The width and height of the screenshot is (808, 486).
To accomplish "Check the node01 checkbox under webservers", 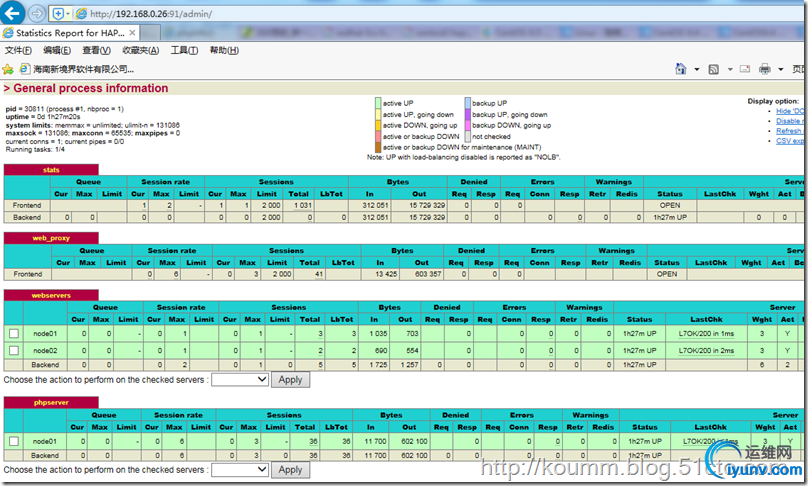I will click(x=13, y=334).
